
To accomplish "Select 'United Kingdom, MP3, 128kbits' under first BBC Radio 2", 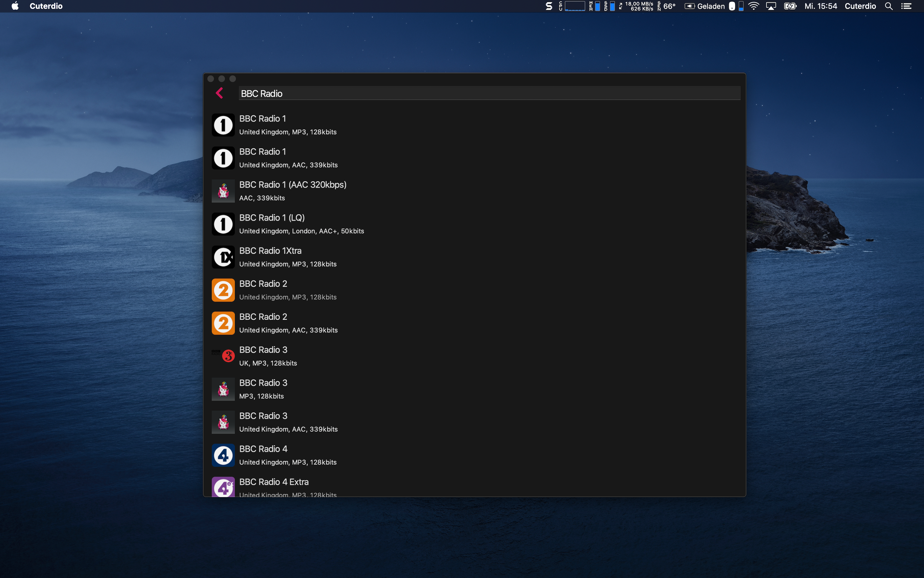I will click(x=288, y=297).
